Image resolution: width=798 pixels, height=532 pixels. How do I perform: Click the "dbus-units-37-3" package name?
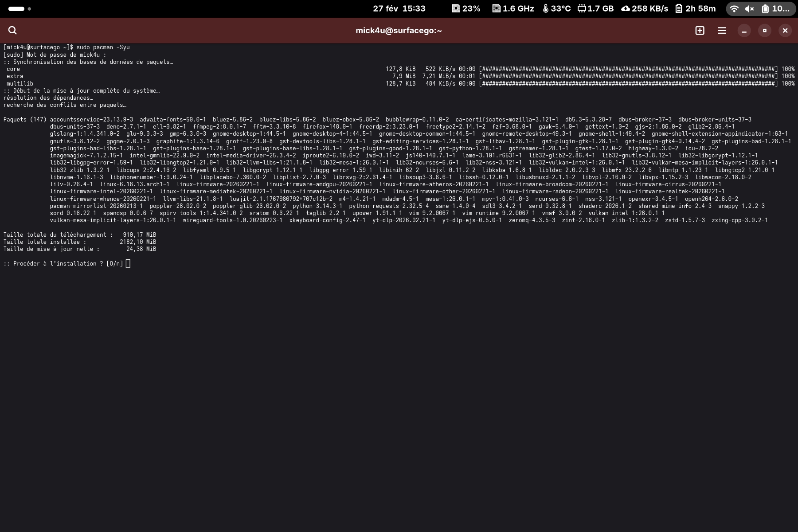point(75,127)
